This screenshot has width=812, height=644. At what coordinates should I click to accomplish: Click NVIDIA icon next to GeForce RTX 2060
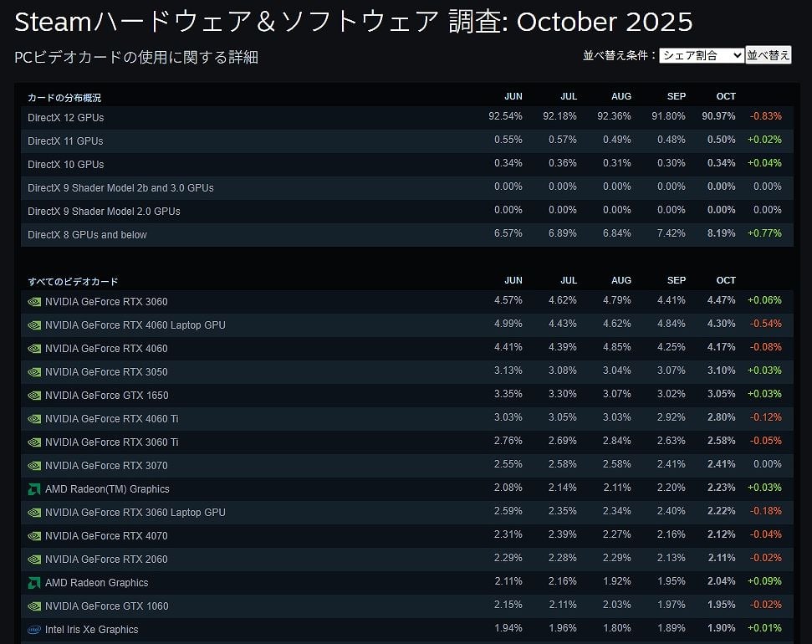(34, 560)
